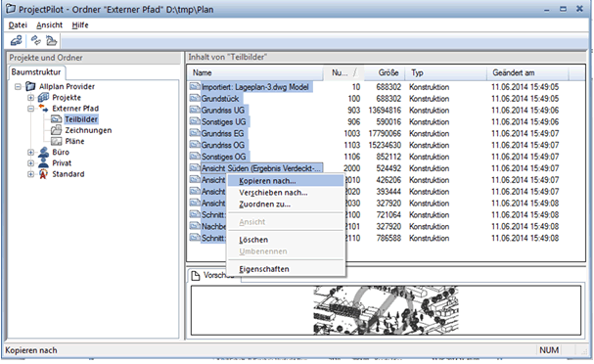Click the first toolbar icon under Datei
The image size is (594, 364).
click(16, 40)
